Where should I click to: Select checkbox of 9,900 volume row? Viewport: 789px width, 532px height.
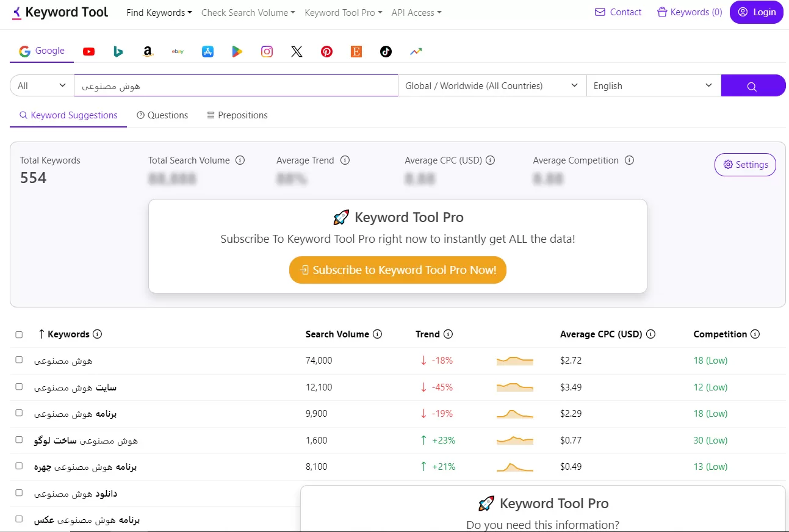19,413
